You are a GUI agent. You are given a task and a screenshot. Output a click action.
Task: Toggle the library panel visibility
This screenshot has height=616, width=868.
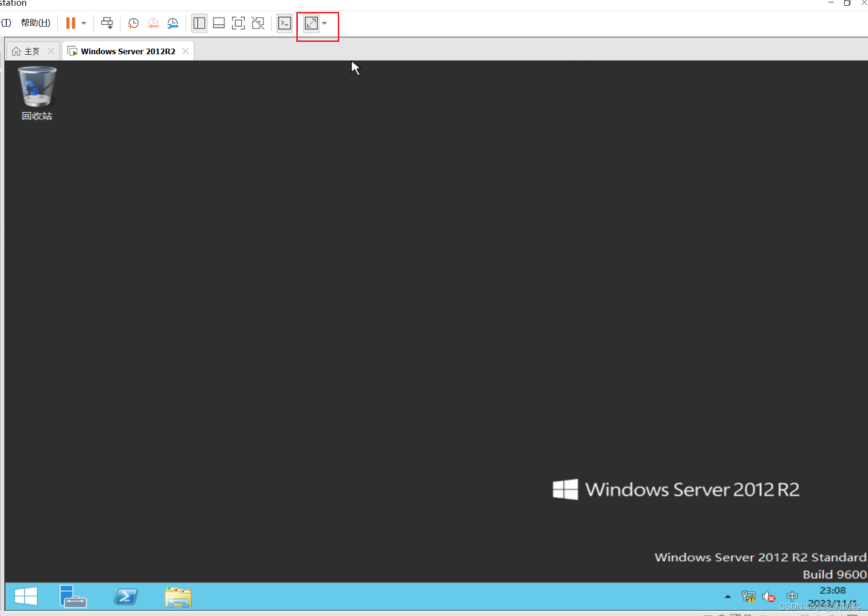point(199,23)
